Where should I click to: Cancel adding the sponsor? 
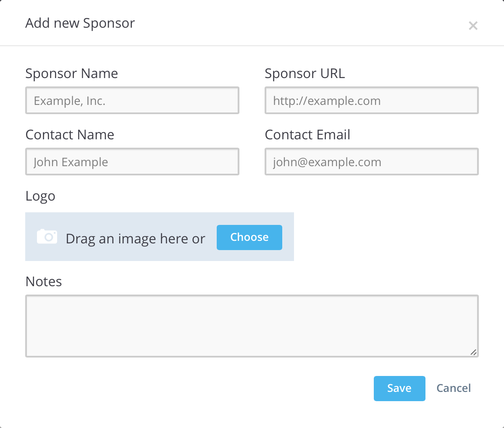pos(454,389)
